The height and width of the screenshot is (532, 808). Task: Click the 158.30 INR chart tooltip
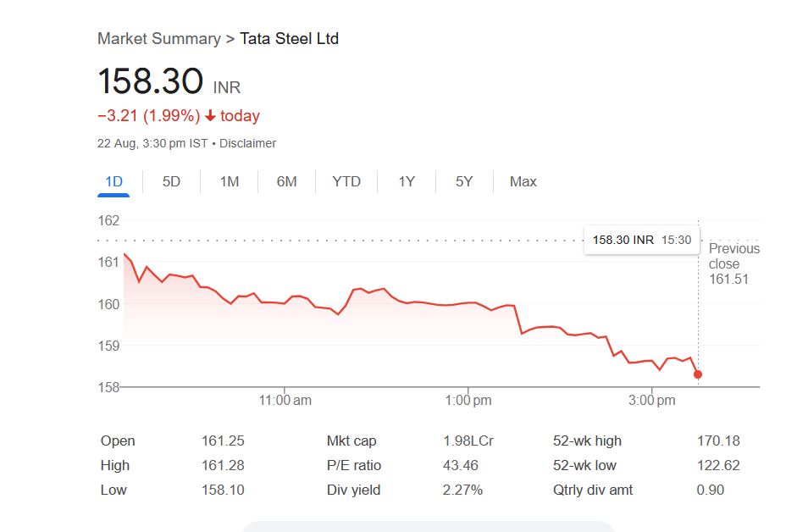(x=641, y=240)
